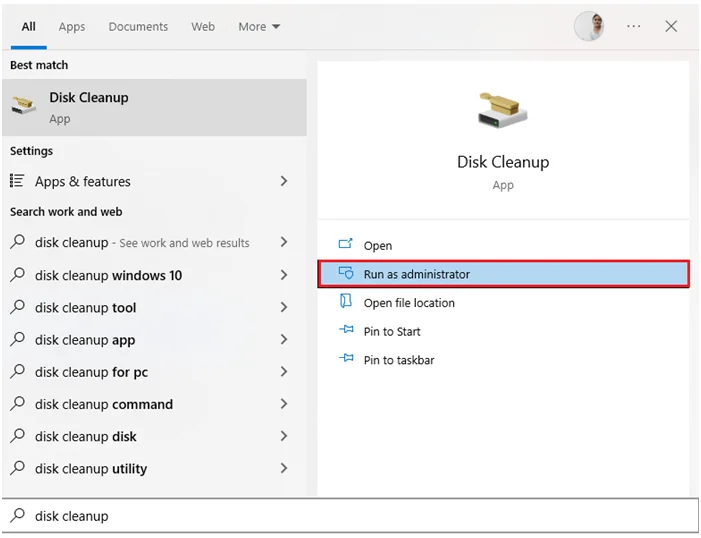Click the magnifier icon beside 'disk cleanup command'

(x=17, y=403)
